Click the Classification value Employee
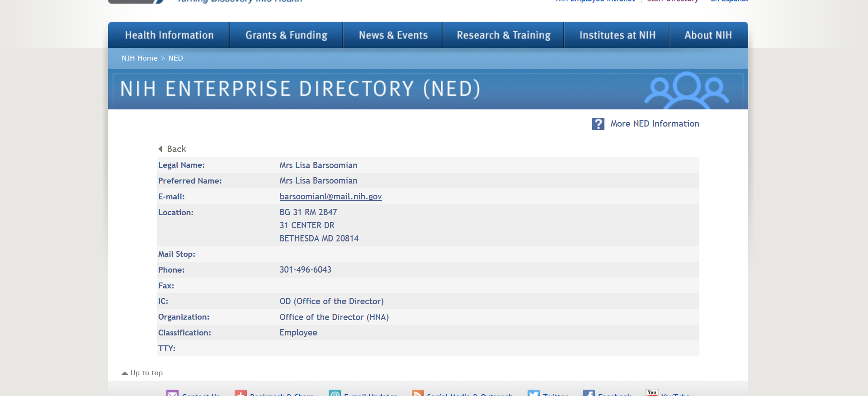This screenshot has height=396, width=868. [x=298, y=333]
